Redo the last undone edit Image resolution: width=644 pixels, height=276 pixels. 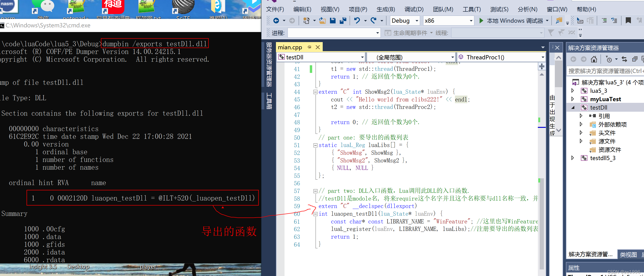(x=373, y=21)
